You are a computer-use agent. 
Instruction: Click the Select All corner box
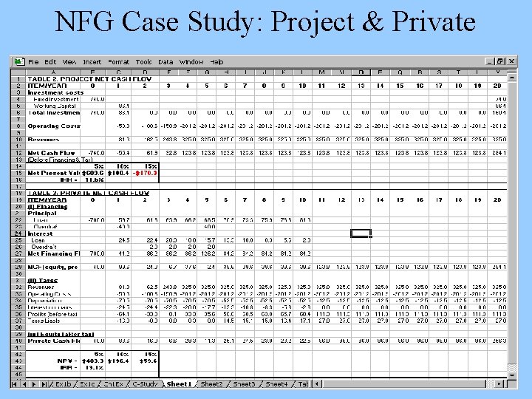point(18,72)
